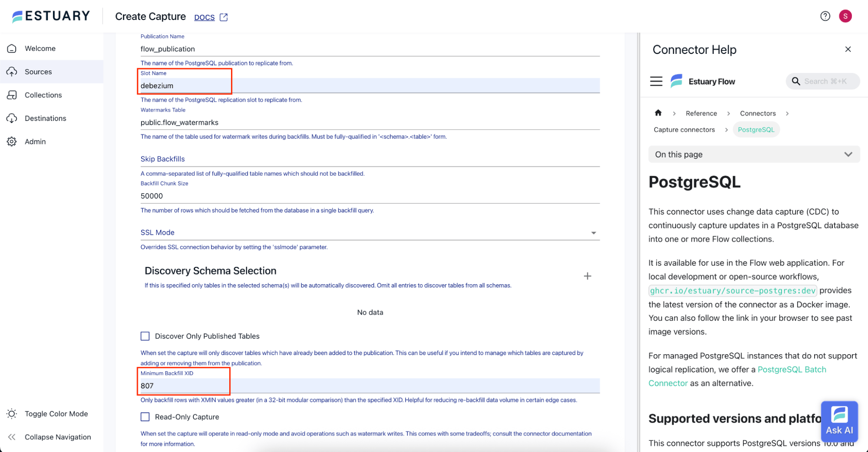This screenshot has width=868, height=452.
Task: Expand the On this page section
Action: pos(754,154)
